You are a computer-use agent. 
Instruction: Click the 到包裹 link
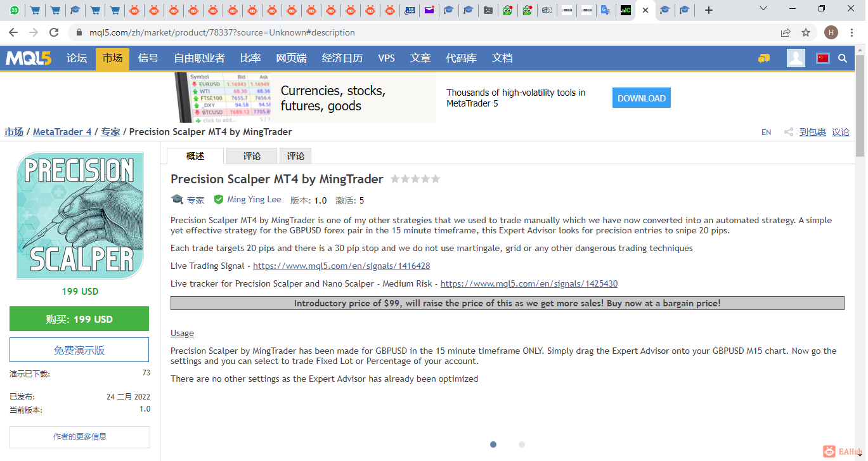point(813,132)
